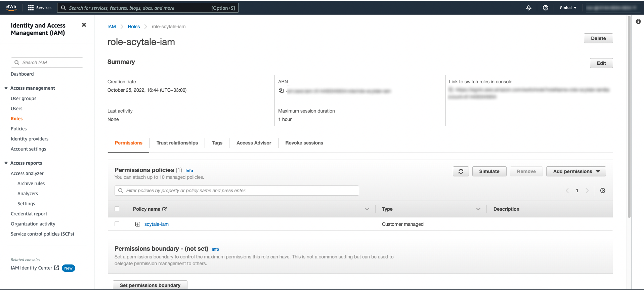
Task: Click the external link icon beside Policy name
Action: click(x=165, y=209)
